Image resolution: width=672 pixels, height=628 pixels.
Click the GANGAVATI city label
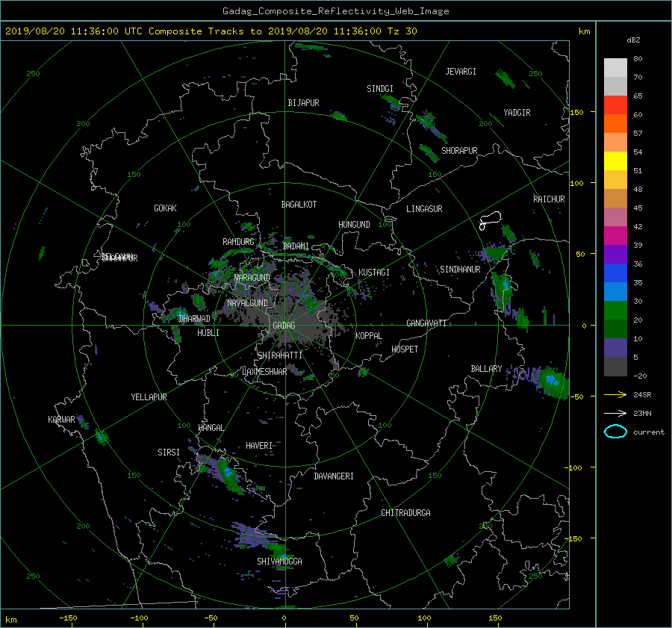click(426, 323)
